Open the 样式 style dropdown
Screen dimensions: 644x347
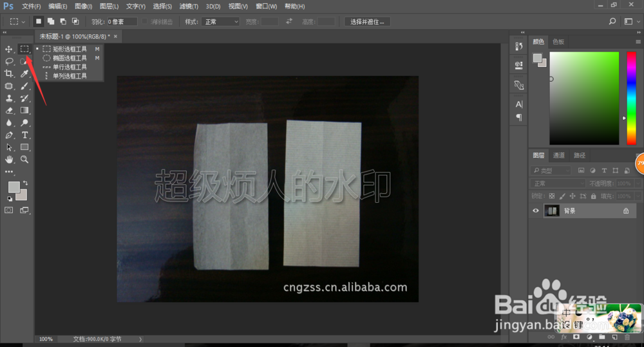220,21
